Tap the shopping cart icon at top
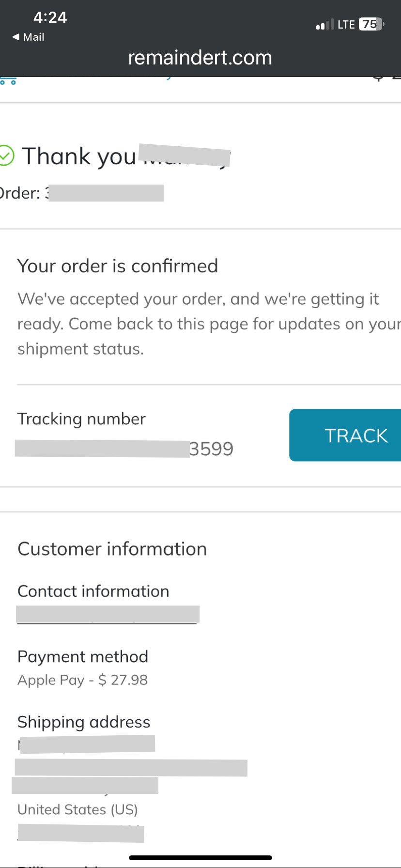This screenshot has width=401, height=868. (x=8, y=80)
